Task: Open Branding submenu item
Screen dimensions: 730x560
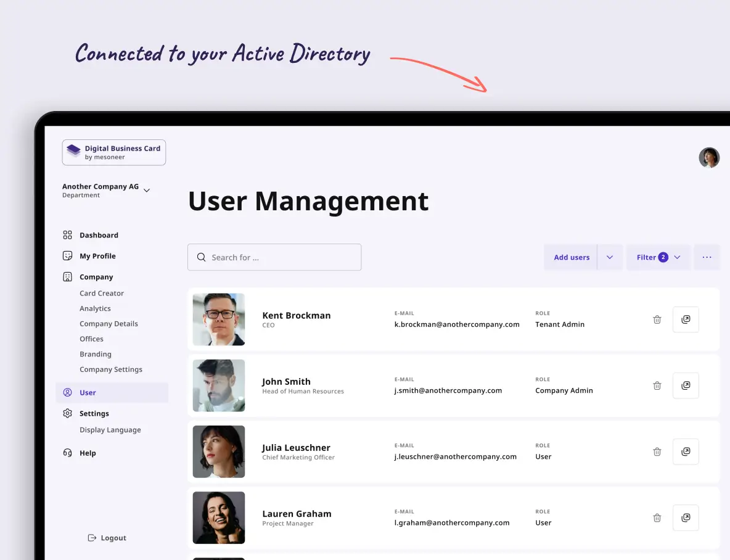Action: tap(96, 354)
